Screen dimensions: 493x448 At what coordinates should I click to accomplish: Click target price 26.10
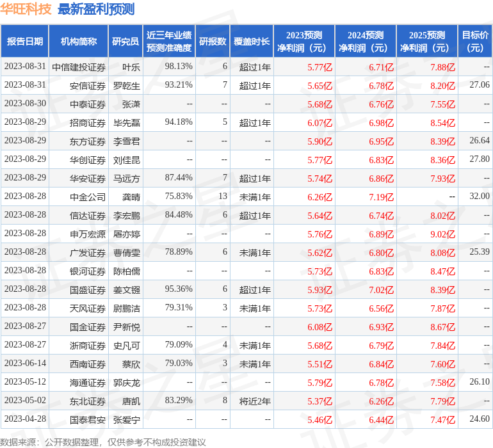click(480, 381)
